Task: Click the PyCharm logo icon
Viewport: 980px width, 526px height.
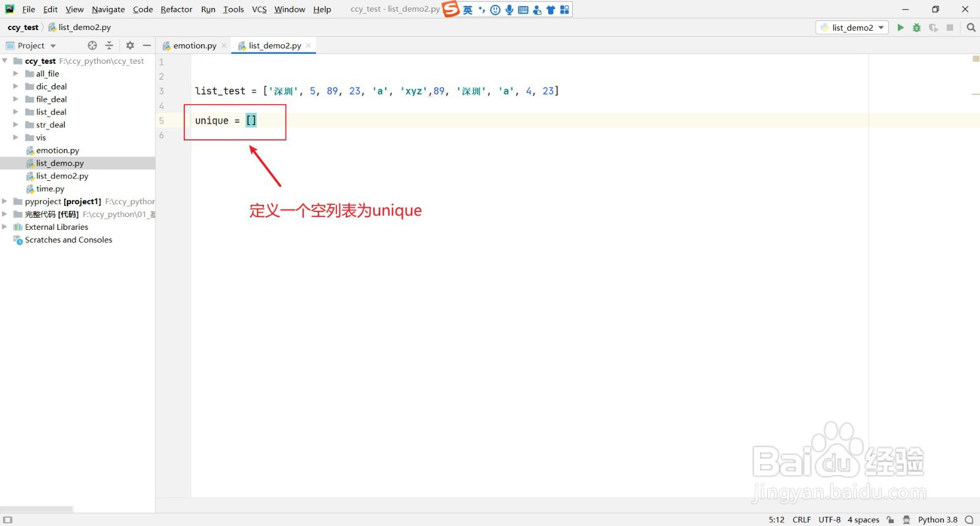Action: point(9,9)
